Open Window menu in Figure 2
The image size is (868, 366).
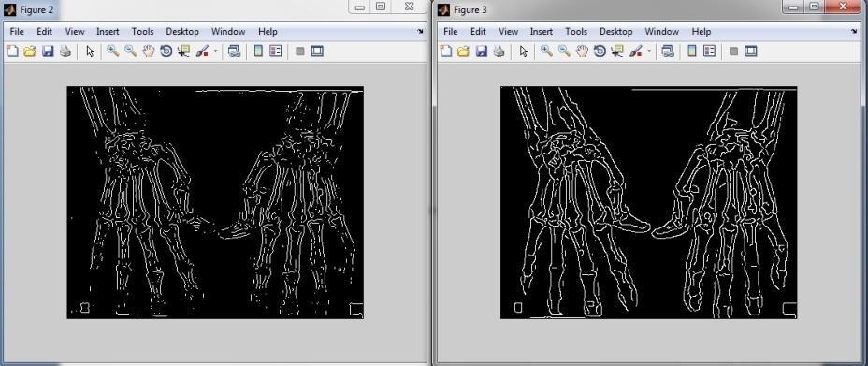(228, 32)
